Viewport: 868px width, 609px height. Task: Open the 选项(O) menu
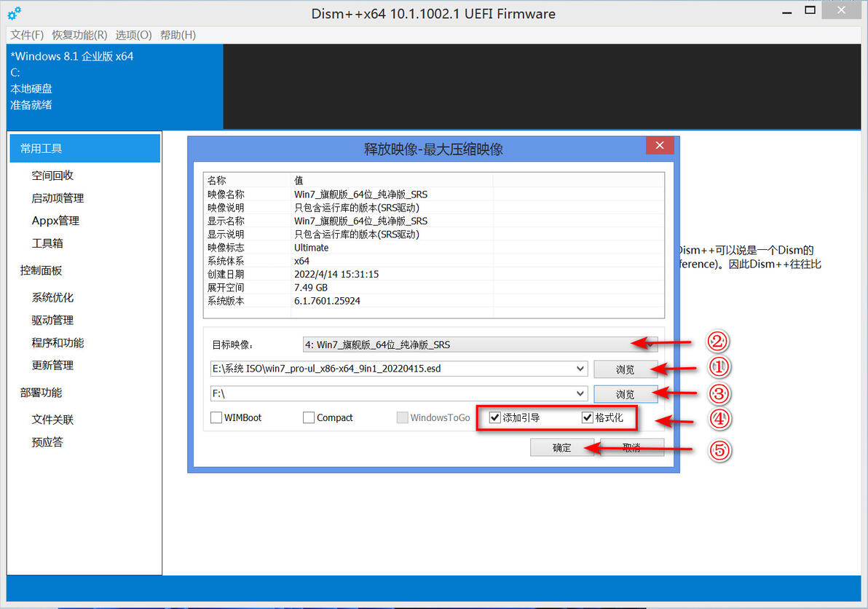tap(133, 35)
